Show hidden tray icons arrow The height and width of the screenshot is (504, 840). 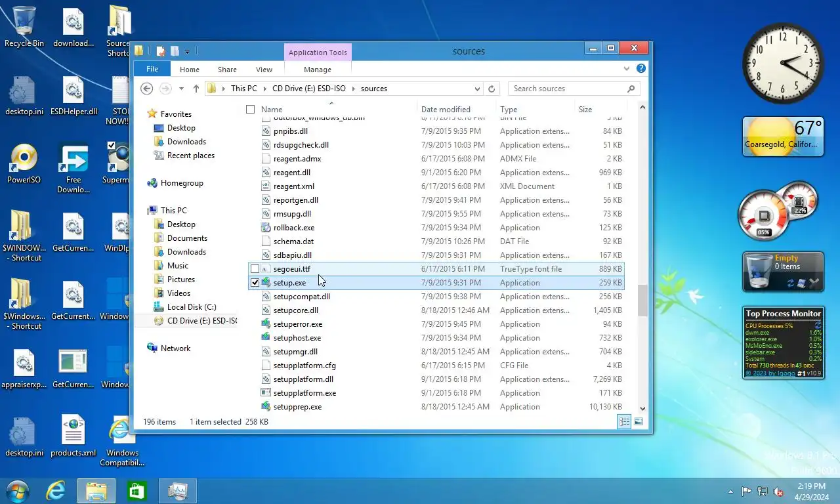point(731,492)
